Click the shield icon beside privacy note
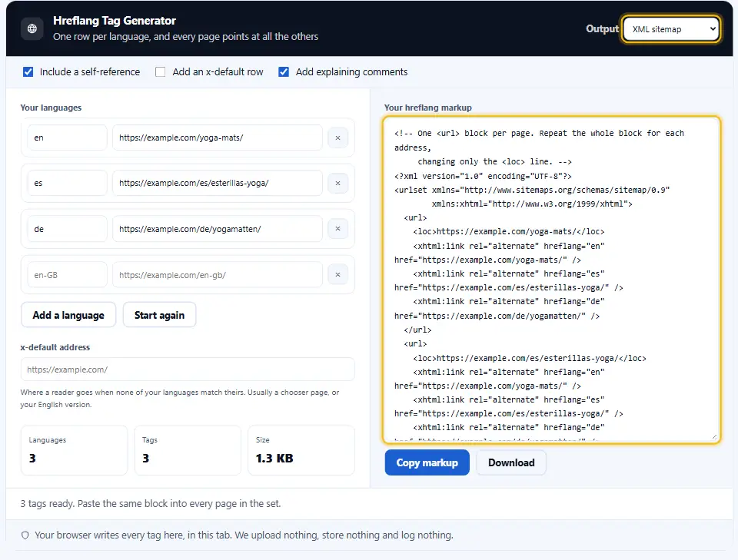The image size is (738, 560). (25, 535)
